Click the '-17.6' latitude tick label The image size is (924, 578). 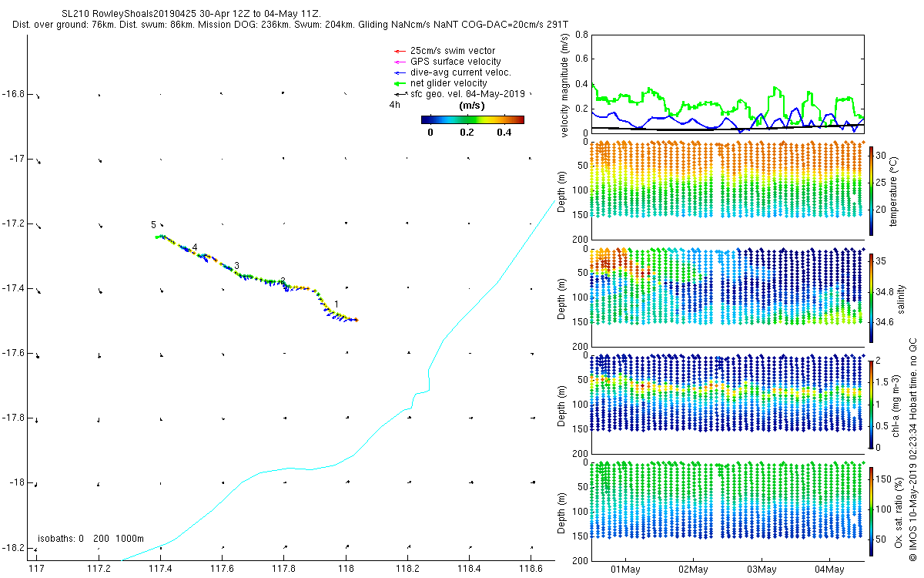point(13,353)
